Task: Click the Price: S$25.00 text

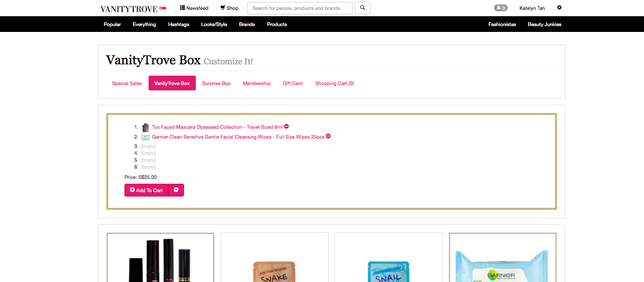Action: 141,177
